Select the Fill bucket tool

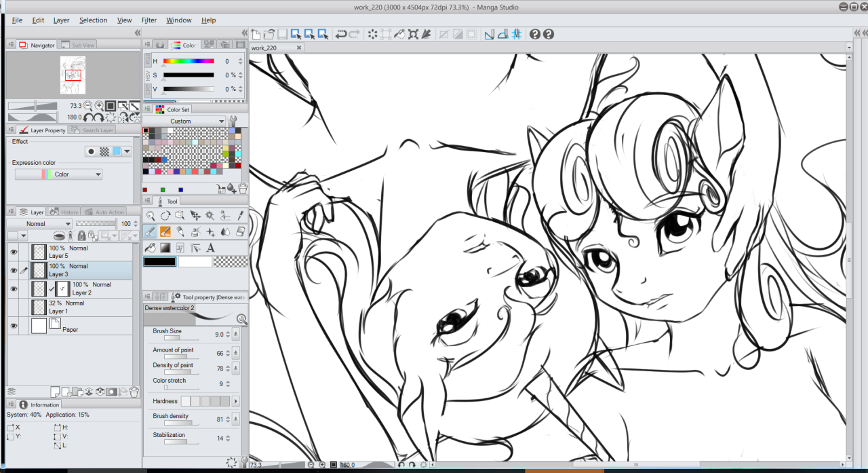click(x=151, y=248)
